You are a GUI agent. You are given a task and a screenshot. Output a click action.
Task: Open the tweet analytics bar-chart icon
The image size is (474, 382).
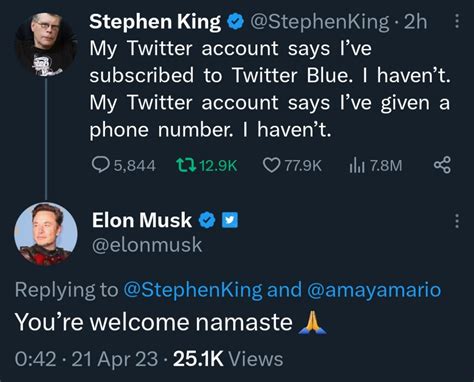(x=358, y=165)
